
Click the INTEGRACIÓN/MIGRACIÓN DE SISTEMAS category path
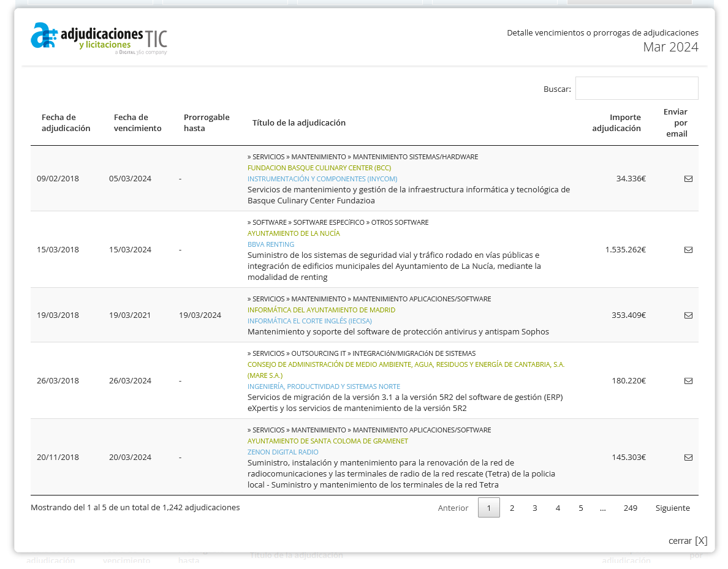(x=362, y=353)
